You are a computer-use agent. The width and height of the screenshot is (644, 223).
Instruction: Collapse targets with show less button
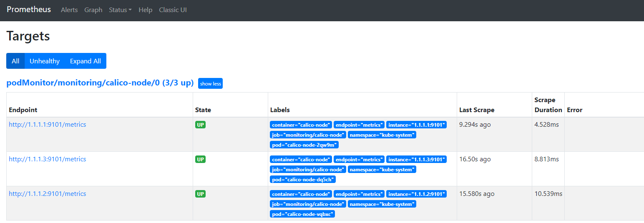210,84
